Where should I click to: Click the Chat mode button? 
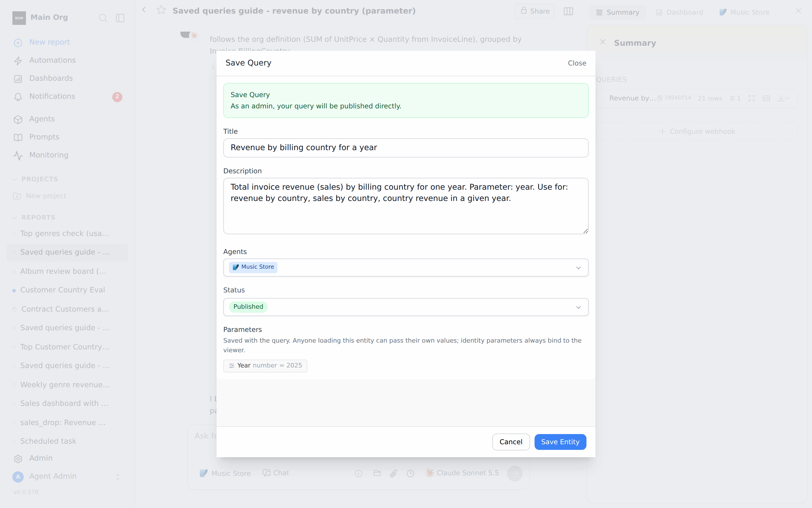coord(276,473)
